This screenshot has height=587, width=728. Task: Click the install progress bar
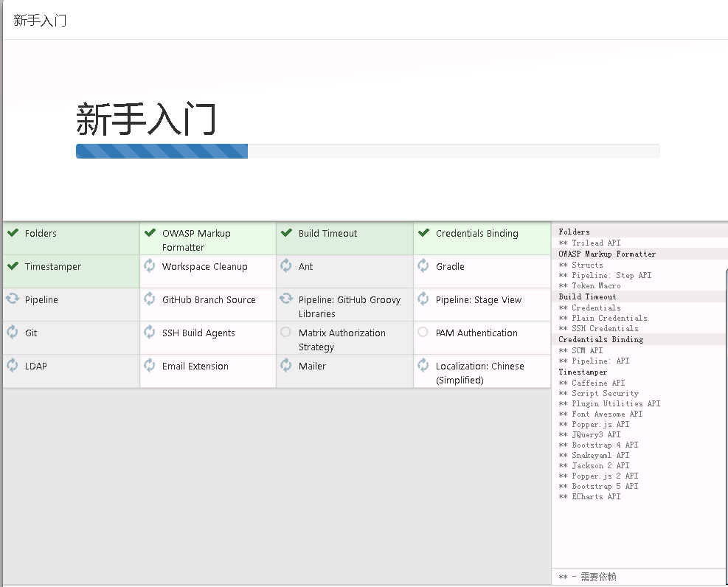(x=368, y=151)
